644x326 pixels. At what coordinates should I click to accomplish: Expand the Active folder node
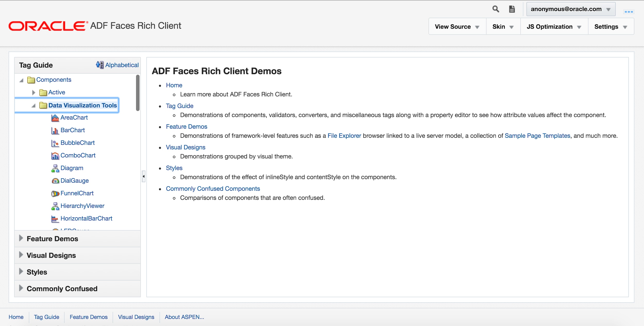(x=33, y=92)
